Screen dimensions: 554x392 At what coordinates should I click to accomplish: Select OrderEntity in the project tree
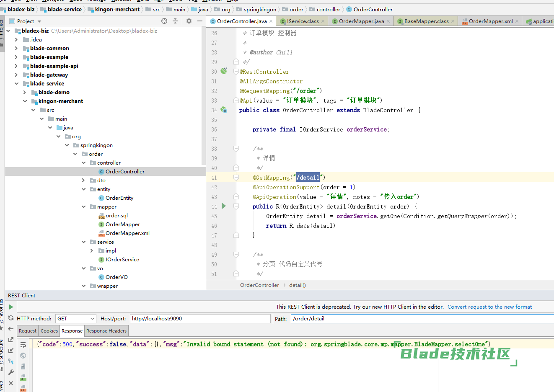click(119, 198)
